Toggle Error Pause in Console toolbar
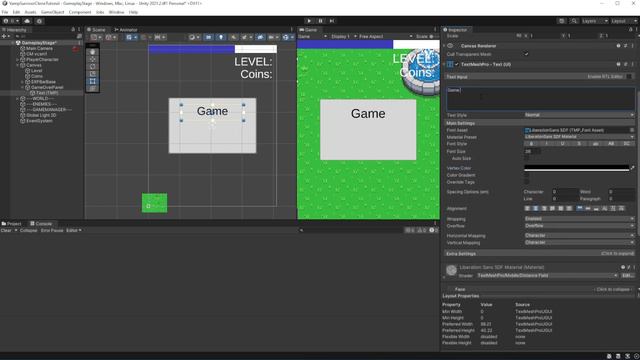Screen dimensions: 640x360 [52, 230]
